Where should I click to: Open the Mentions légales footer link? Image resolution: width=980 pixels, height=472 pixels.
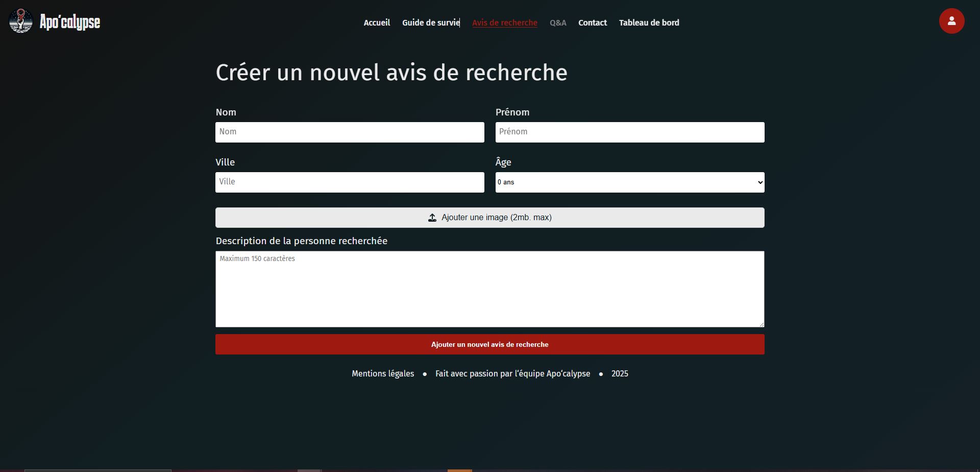pos(383,374)
